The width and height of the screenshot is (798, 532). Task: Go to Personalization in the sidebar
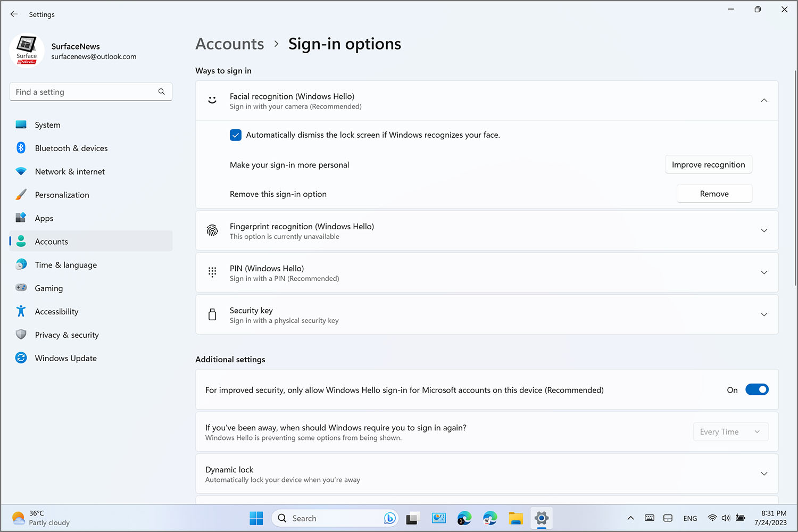click(62, 195)
